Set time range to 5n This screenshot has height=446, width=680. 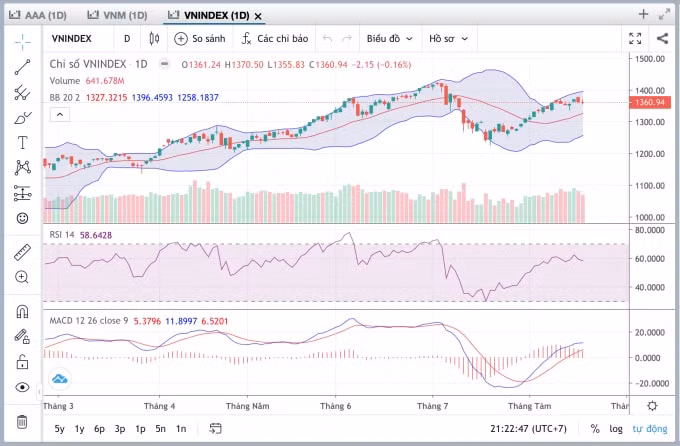click(x=160, y=429)
